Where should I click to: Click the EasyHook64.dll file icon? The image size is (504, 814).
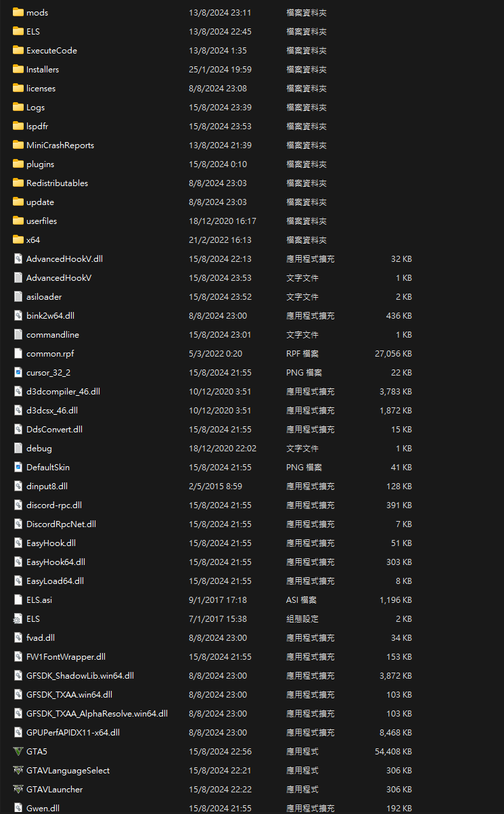pos(18,562)
